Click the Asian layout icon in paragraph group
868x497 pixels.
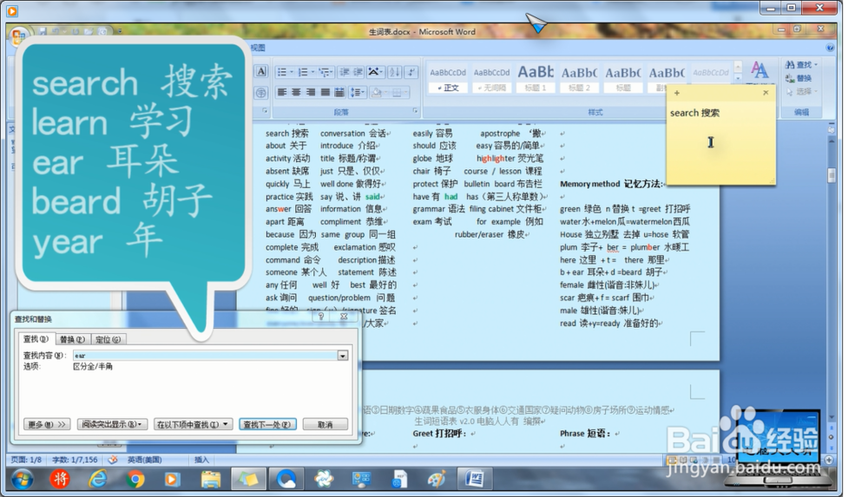[x=375, y=72]
